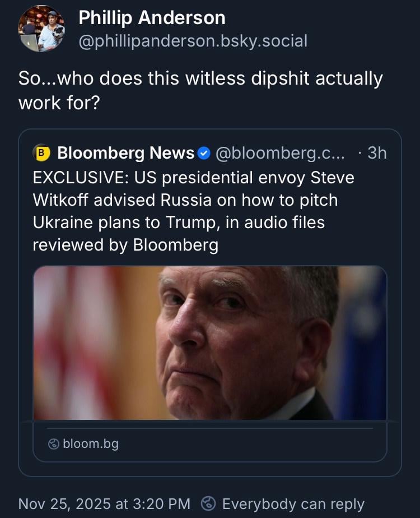
Task: Open the Phillip Anderson display name
Action: (x=152, y=18)
